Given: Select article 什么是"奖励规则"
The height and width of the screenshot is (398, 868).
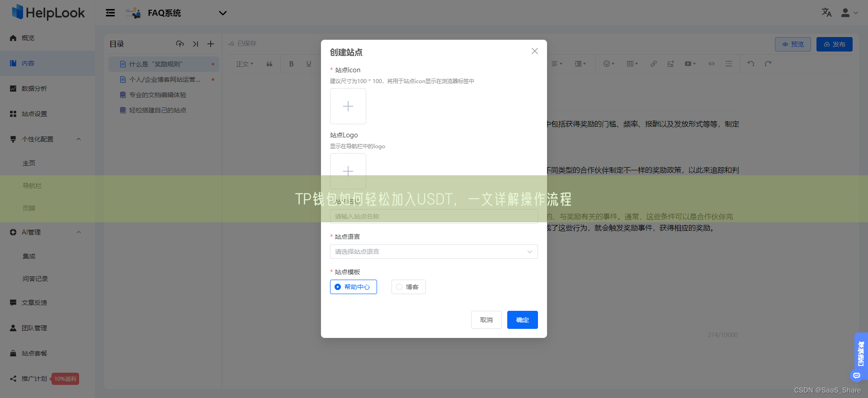Looking at the screenshot, I should coord(164,64).
